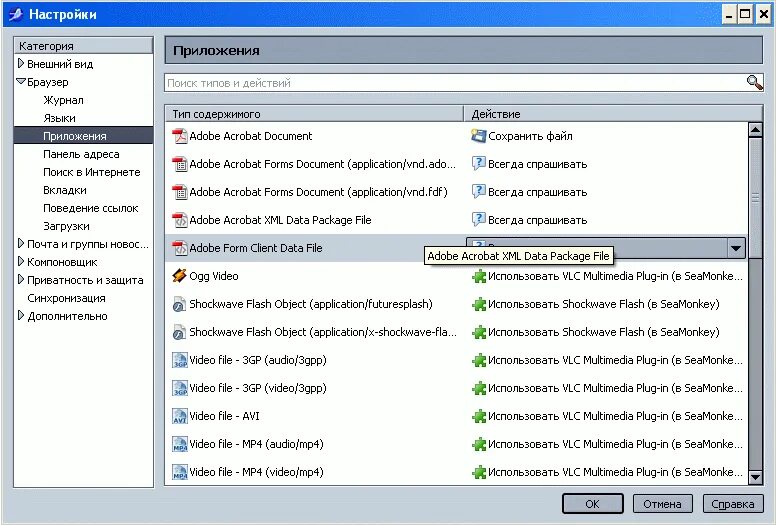Click the Shockwave Flash Object (application/futuresplash) icon
776x525 pixels.
point(179,304)
